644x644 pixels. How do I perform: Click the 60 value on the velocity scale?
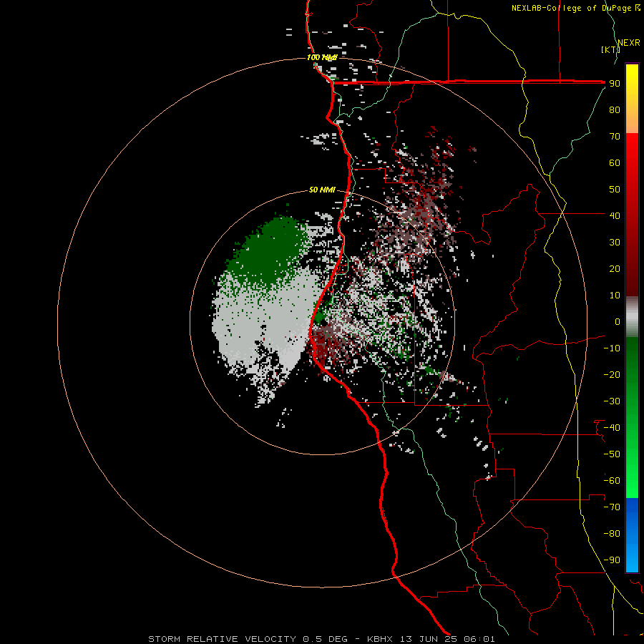pos(615,163)
